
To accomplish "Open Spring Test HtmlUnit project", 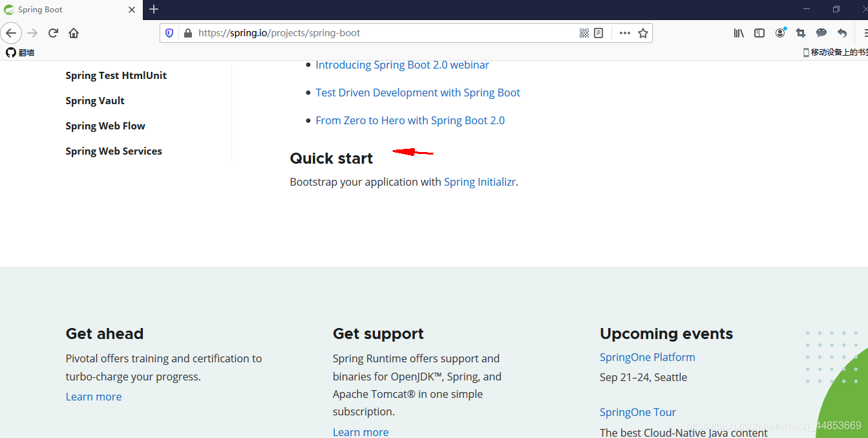I will [116, 75].
